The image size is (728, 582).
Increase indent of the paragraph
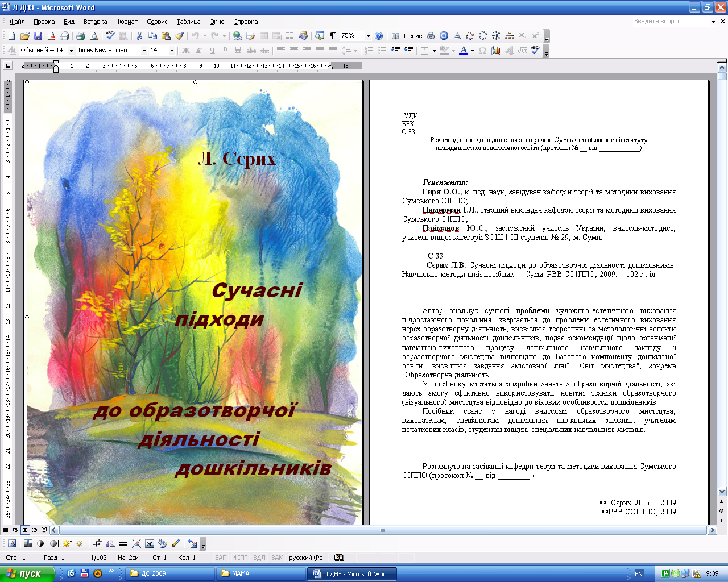408,51
